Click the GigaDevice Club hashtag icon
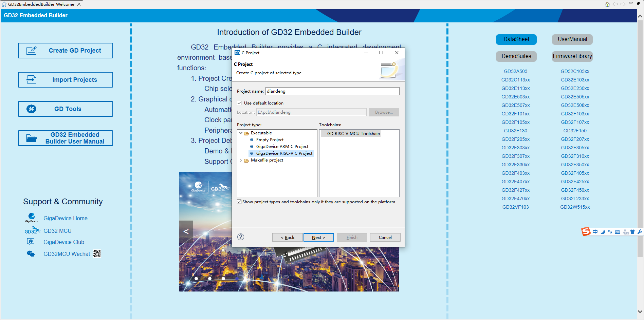Image resolution: width=644 pixels, height=320 pixels. click(31, 242)
